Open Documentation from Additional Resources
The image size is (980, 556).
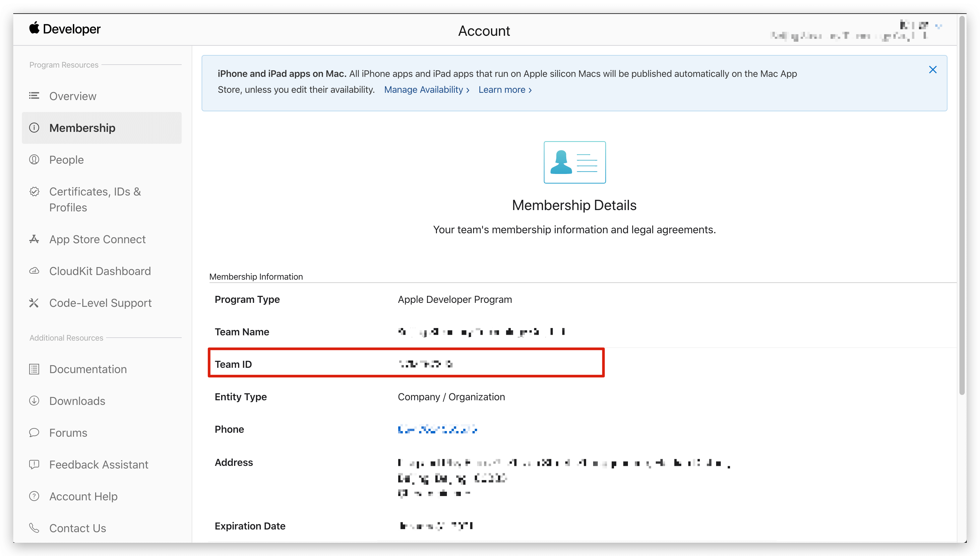[x=88, y=369]
